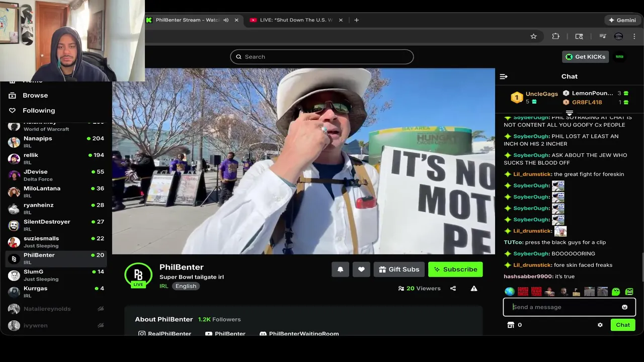The height and width of the screenshot is (362, 644).
Task: Open the Chrome profile avatar
Action: click(x=619, y=36)
